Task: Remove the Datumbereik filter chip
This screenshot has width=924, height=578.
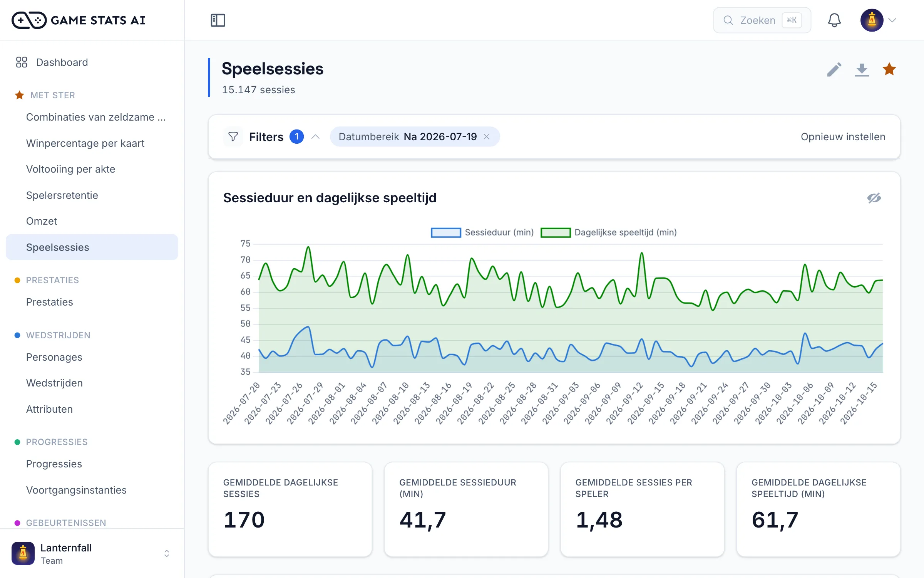Action: pyautogui.click(x=487, y=137)
